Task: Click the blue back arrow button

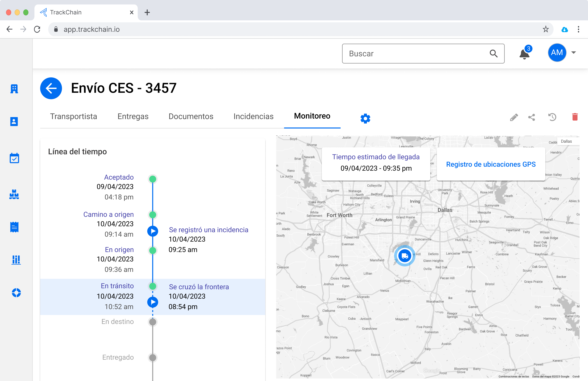Action: pos(51,88)
